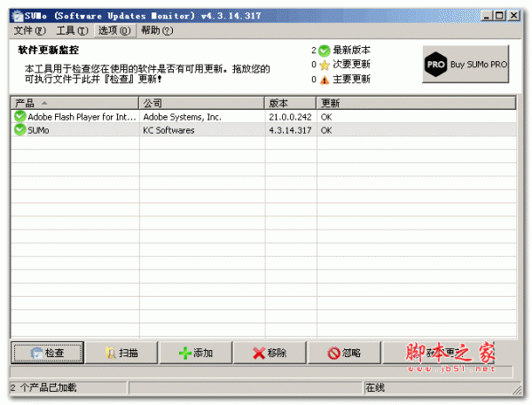Click the SUMo app icon in title bar
Image resolution: width=532 pixels, height=405 pixels.
[18, 16]
